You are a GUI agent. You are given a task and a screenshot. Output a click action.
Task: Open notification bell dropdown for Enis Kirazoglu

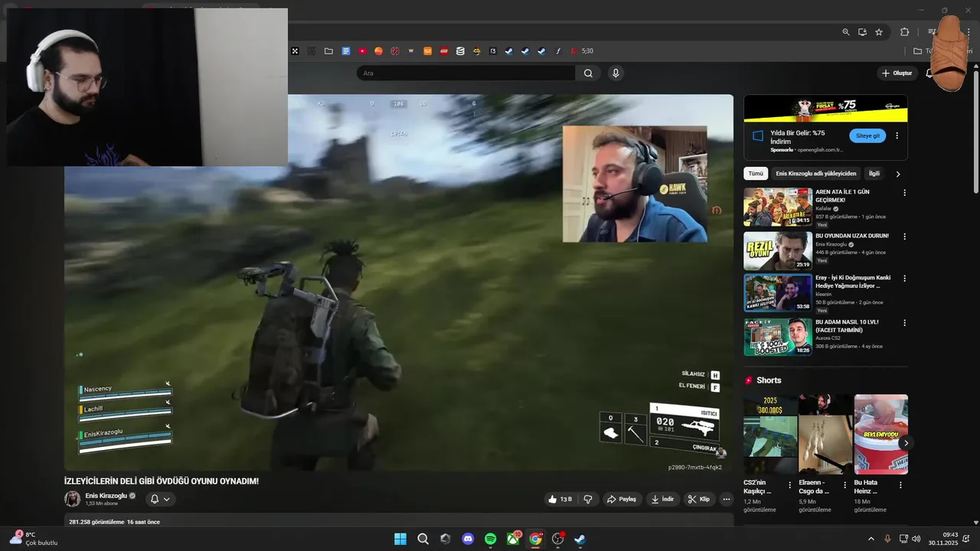pos(160,499)
